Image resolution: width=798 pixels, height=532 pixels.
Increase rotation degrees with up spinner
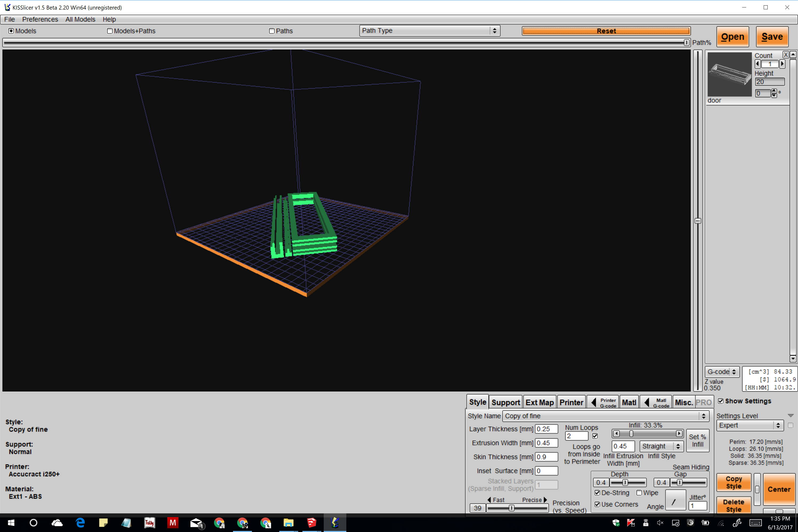click(x=774, y=91)
